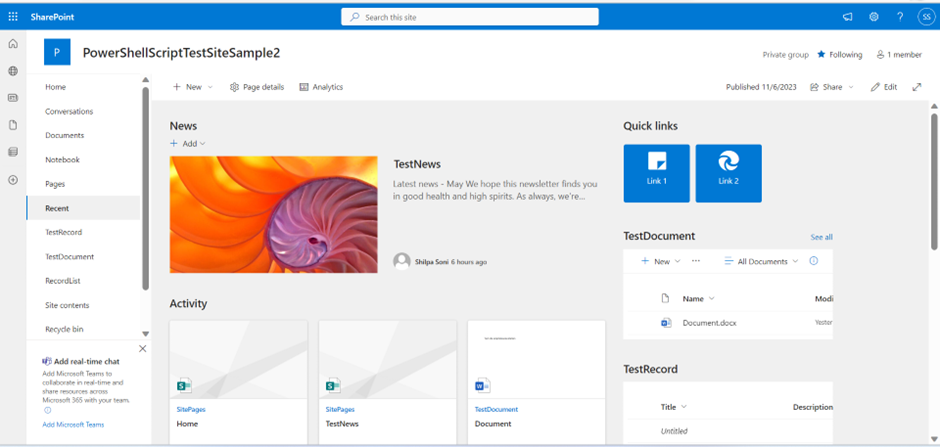Expand the Add dropdown under News
Viewport: 940px width, 447px height.
click(188, 144)
